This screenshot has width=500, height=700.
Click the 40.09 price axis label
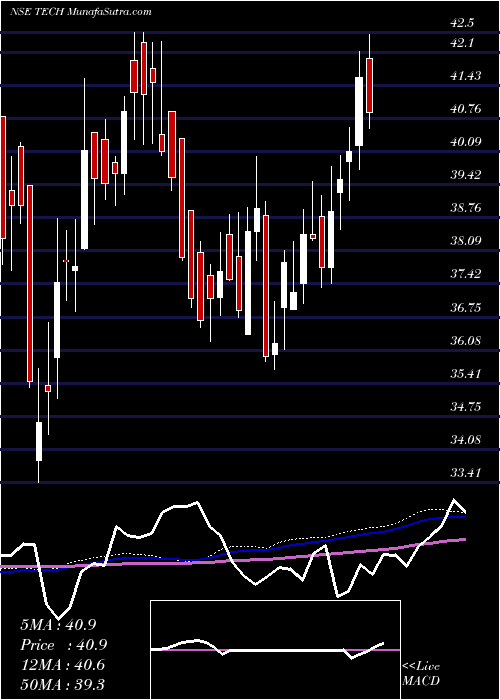click(x=466, y=142)
